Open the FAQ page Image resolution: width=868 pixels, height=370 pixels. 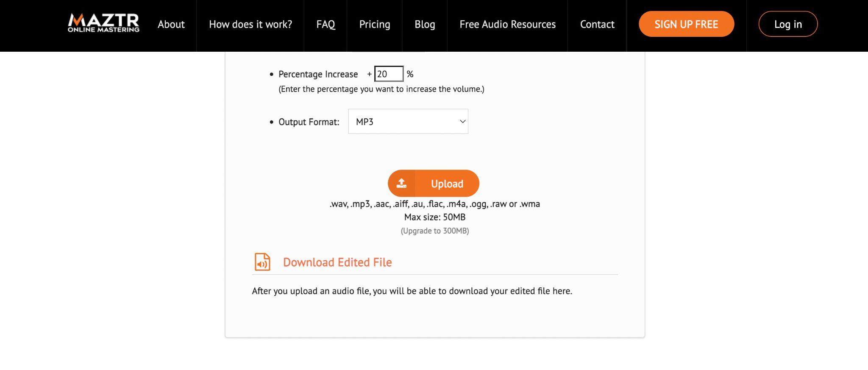(325, 24)
